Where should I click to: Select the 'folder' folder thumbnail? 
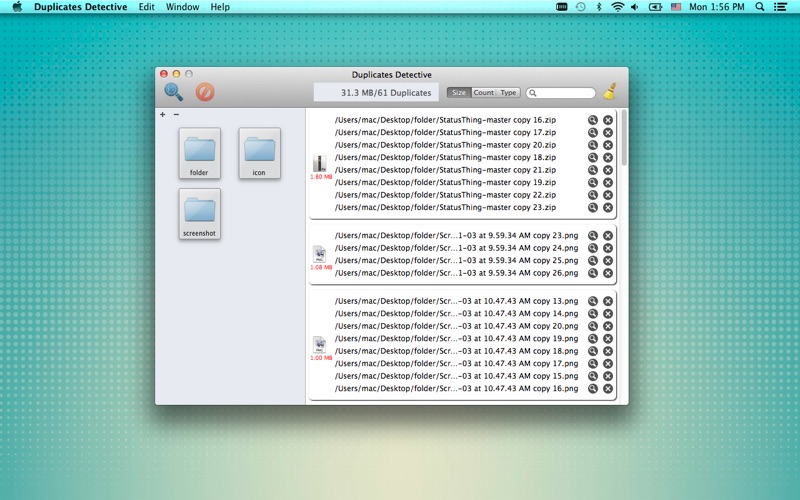coord(199,153)
